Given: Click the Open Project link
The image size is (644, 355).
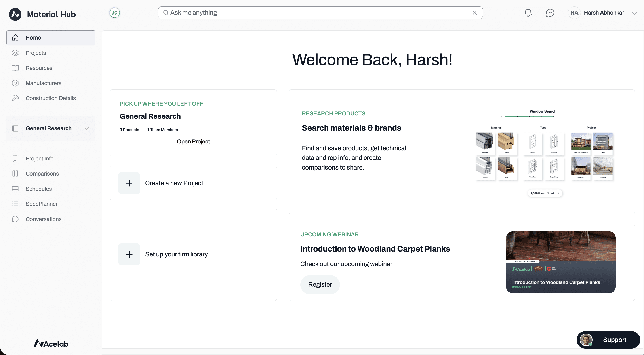Looking at the screenshot, I should (x=193, y=141).
